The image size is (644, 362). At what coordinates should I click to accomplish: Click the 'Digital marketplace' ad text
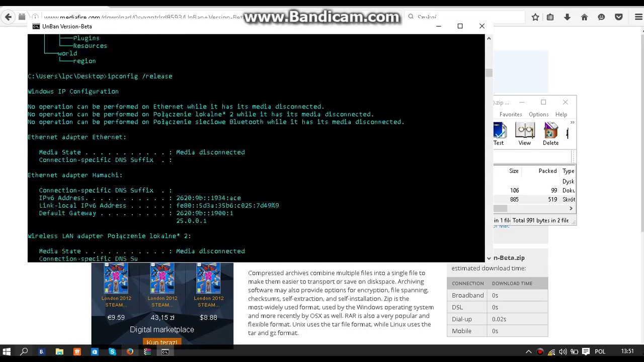[162, 329]
